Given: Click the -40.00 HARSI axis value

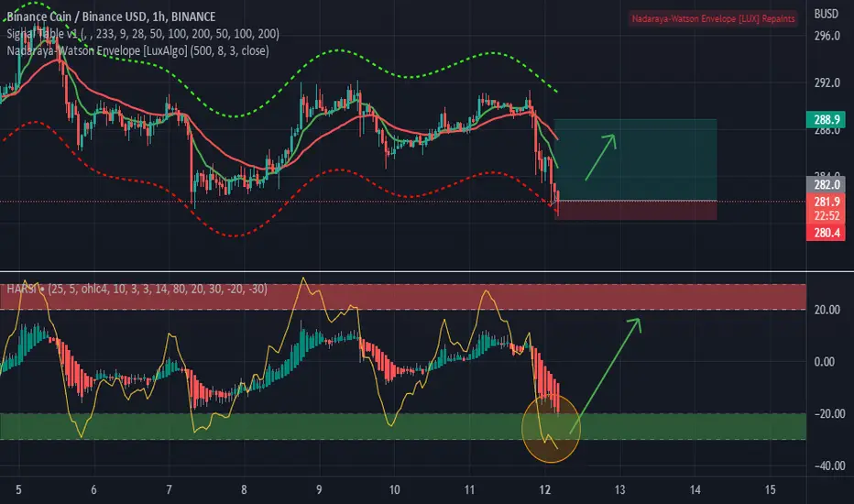Looking at the screenshot, I should pyautogui.click(x=829, y=466).
